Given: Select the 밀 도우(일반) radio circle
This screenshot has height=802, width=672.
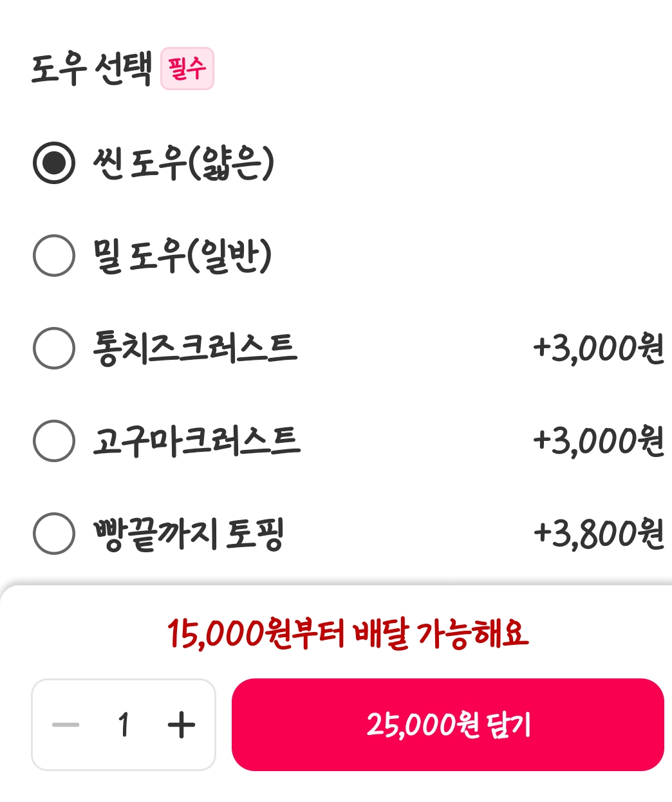Looking at the screenshot, I should tap(54, 256).
